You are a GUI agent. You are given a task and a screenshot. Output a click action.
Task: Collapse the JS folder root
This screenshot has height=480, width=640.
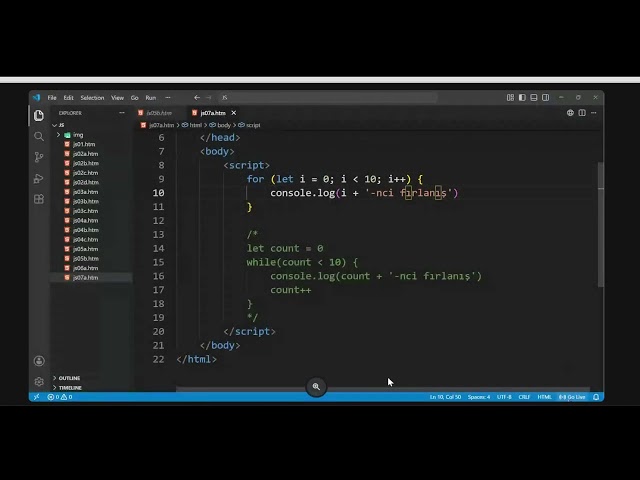58,125
